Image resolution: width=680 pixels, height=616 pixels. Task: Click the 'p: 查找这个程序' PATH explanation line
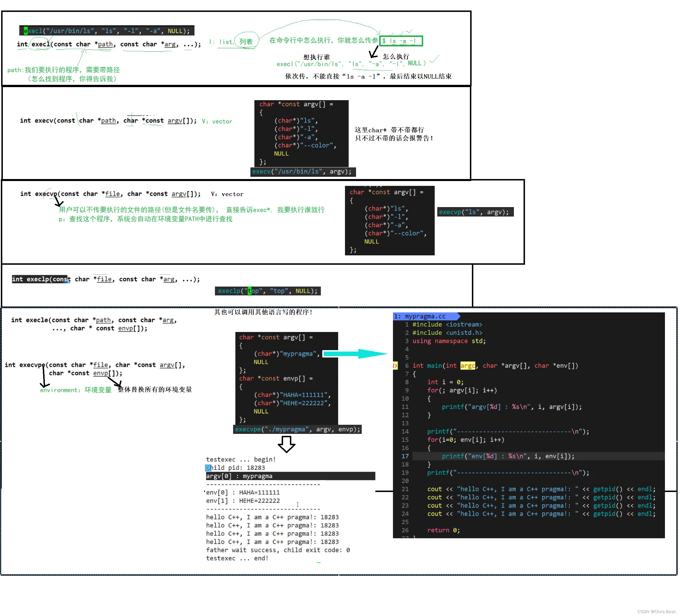145,219
